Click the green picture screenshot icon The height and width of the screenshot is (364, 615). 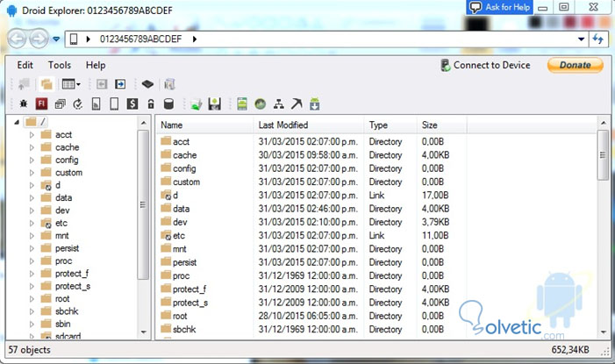197,104
